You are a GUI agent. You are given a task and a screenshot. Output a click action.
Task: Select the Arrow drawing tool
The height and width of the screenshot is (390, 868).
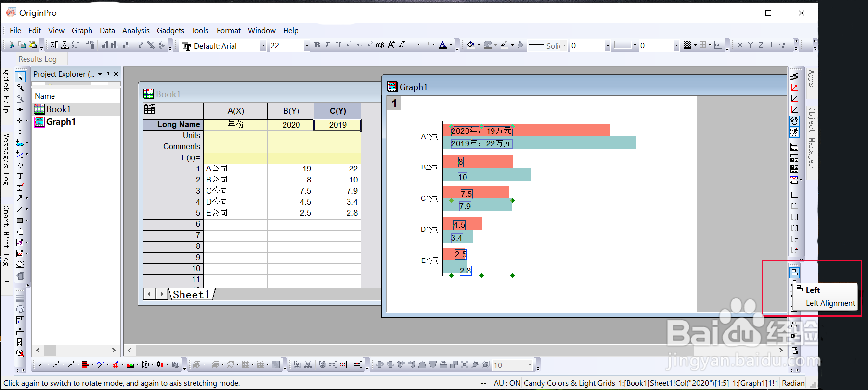(x=19, y=198)
